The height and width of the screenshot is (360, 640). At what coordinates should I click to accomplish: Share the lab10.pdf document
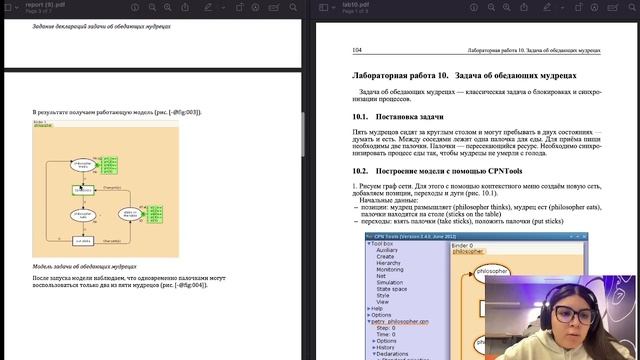(524, 7)
